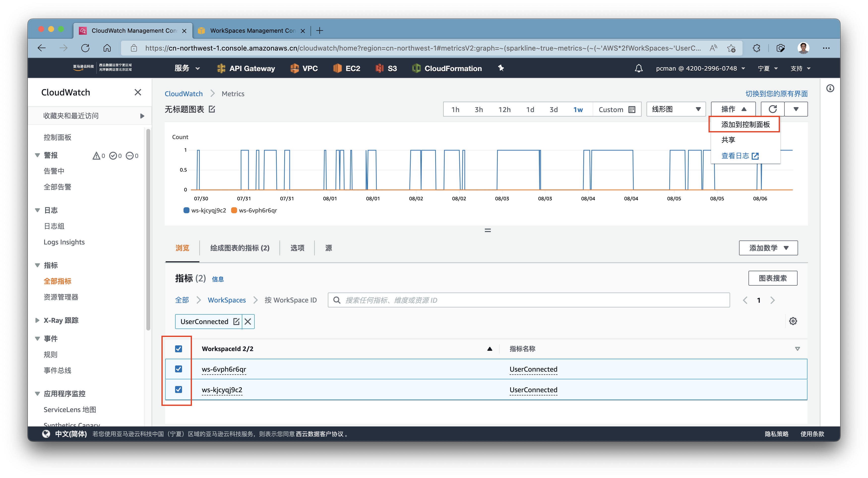Go to next metrics page arrow
This screenshot has width=868, height=478.
coord(773,300)
